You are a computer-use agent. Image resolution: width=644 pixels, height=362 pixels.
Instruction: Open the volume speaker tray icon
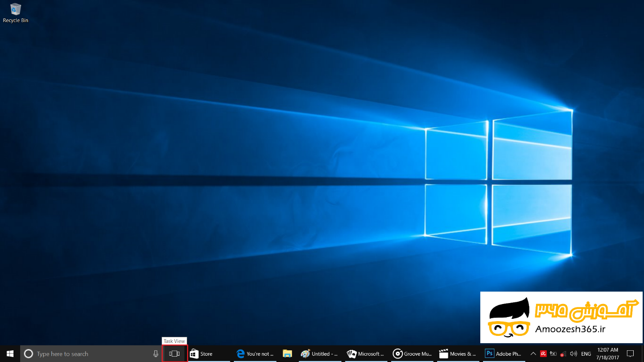[x=573, y=354]
